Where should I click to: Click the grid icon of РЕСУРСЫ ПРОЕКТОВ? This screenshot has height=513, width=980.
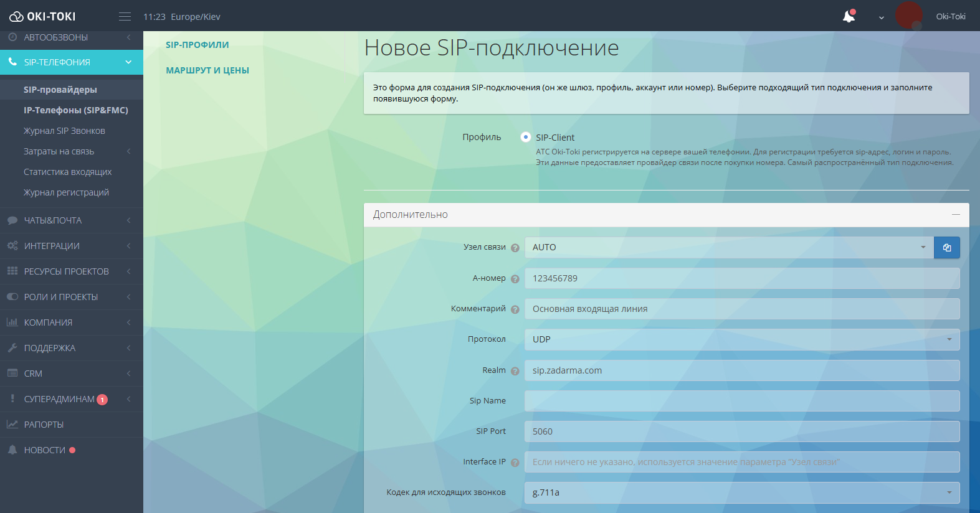pos(12,271)
